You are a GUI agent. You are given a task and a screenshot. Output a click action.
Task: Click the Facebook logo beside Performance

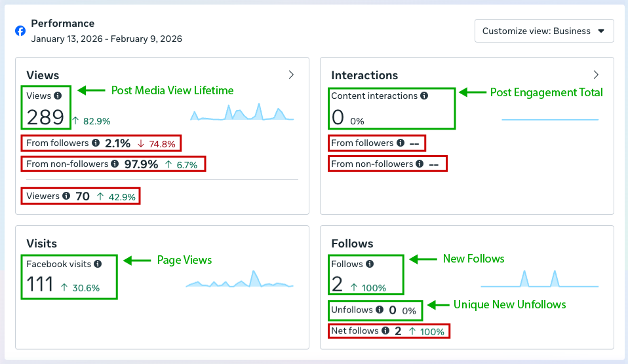point(20,31)
